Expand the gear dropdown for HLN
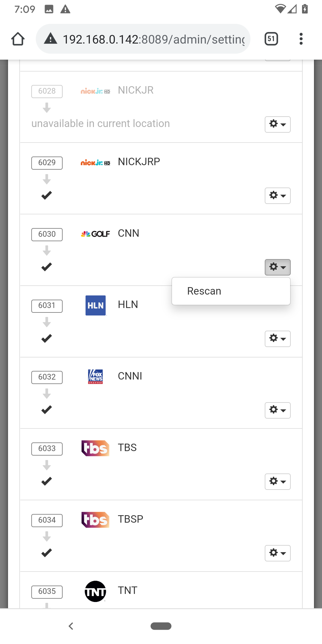 (278, 339)
